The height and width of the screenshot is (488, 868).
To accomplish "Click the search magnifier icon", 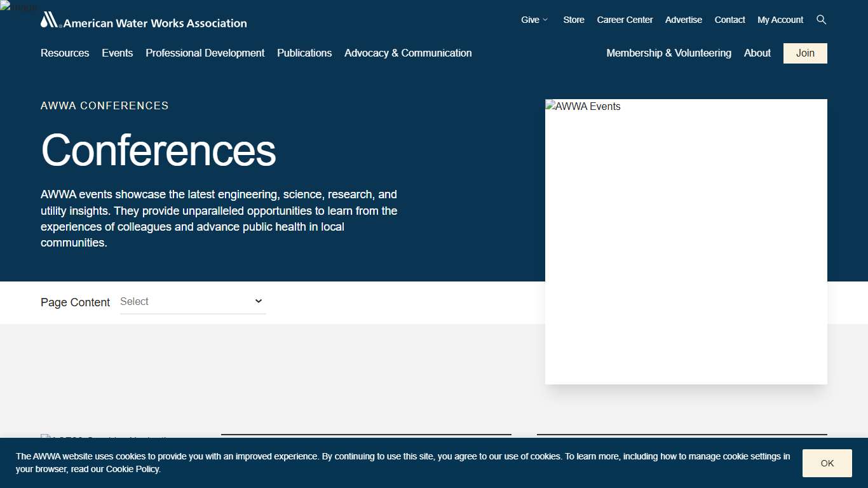I will (x=821, y=20).
